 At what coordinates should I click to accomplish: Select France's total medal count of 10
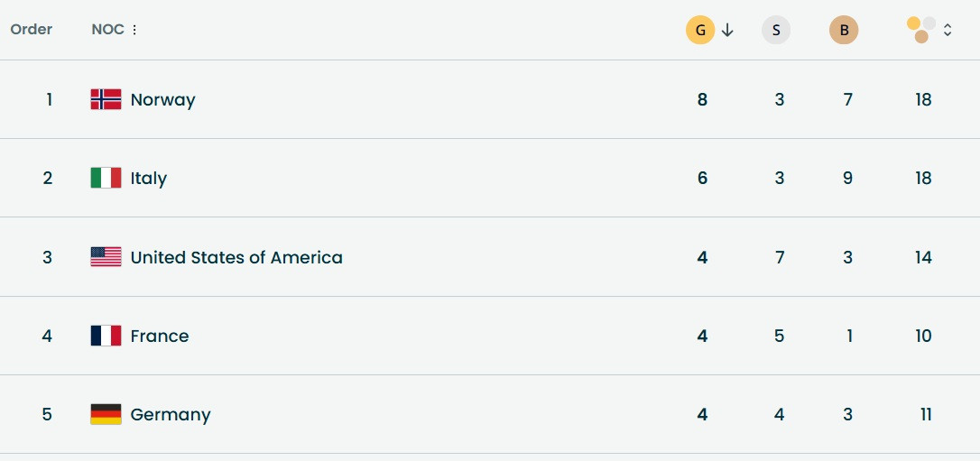(923, 336)
